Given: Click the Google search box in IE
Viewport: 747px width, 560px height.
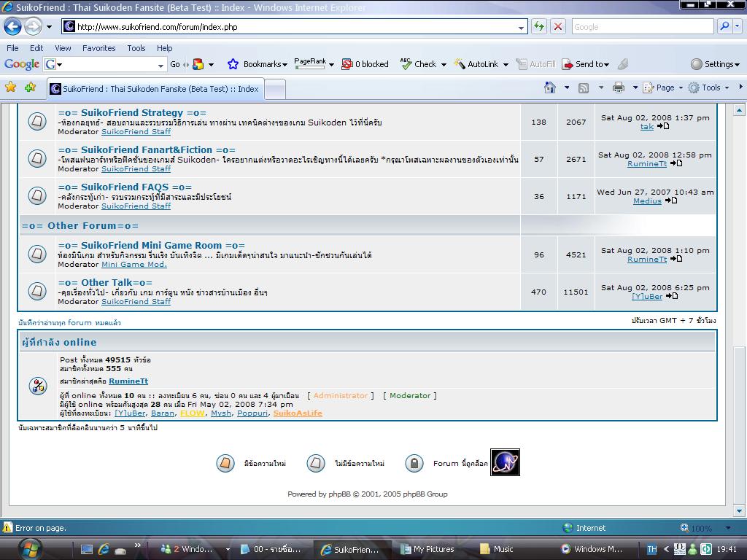Looking at the screenshot, I should 640,27.
